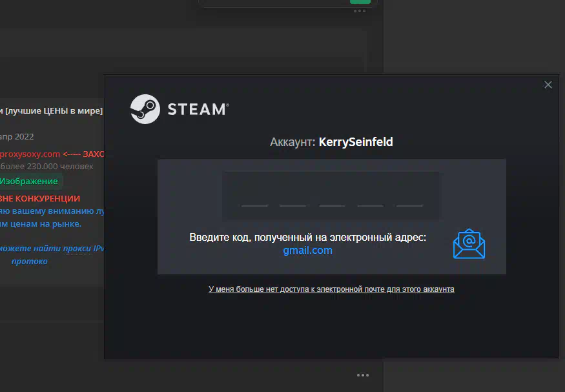Focus the fourth code digit field
Image resolution: width=565 pixels, height=392 pixels.
click(371, 196)
